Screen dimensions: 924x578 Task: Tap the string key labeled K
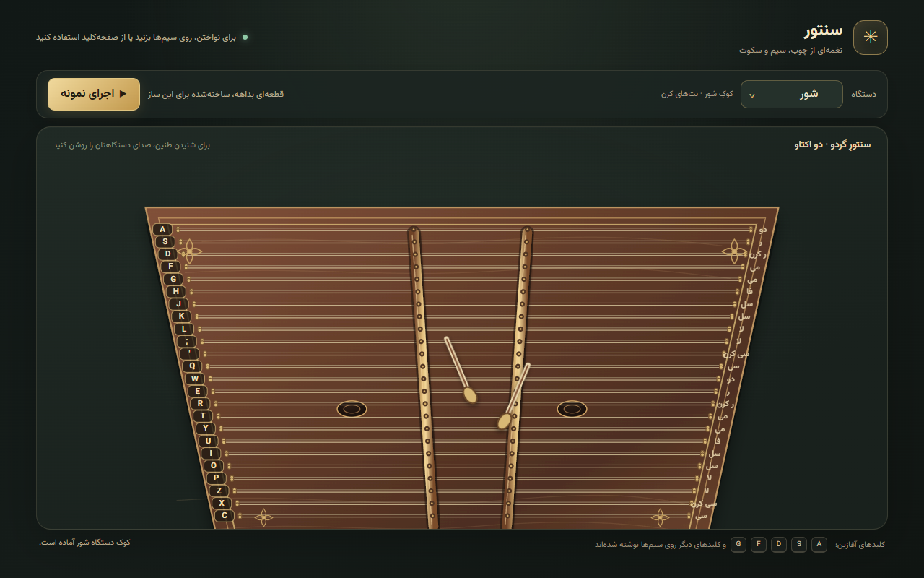pyautogui.click(x=181, y=316)
